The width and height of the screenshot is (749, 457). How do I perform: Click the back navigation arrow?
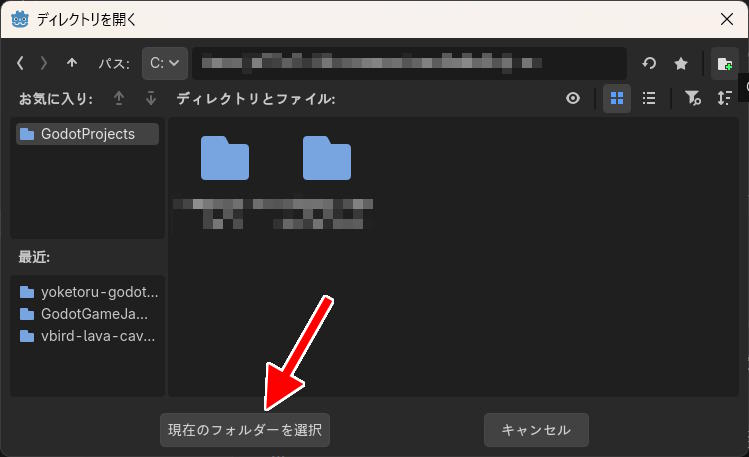click(21, 63)
